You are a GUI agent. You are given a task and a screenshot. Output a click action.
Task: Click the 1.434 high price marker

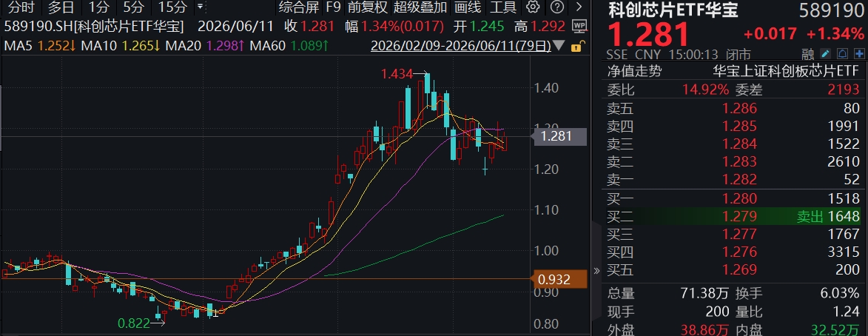[398, 73]
